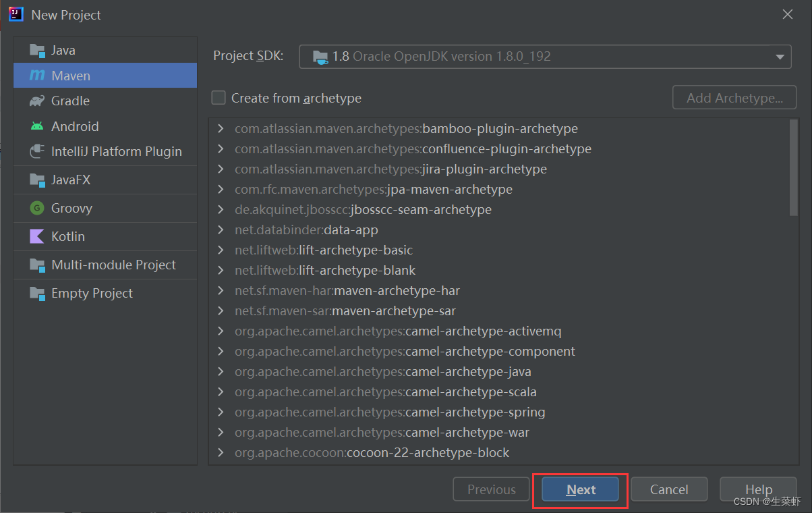Expand the jpa-maven-archetype entry

click(221, 189)
